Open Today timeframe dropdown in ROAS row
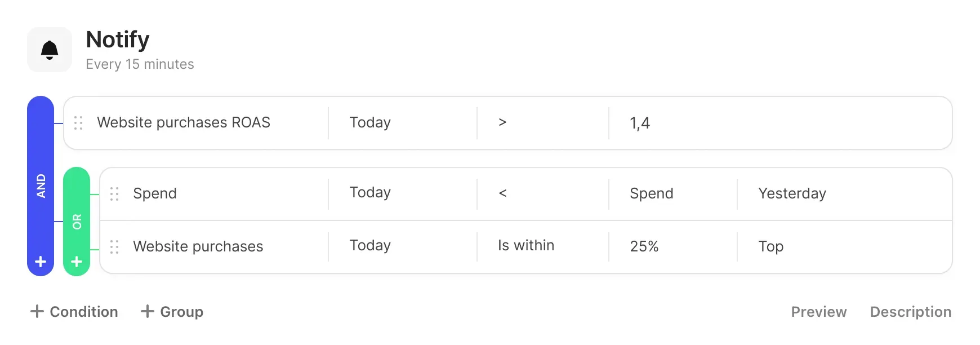 click(370, 123)
